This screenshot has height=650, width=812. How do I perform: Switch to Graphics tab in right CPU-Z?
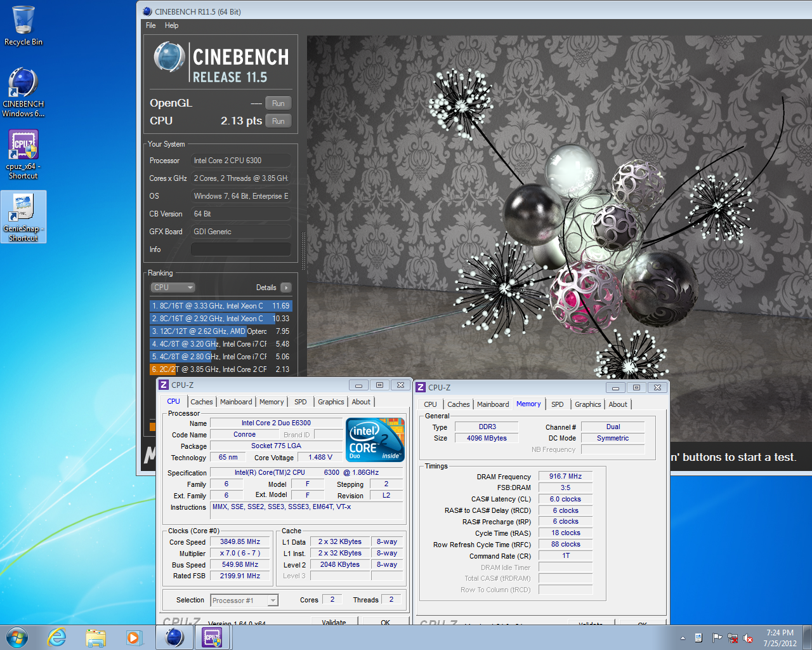coord(588,404)
